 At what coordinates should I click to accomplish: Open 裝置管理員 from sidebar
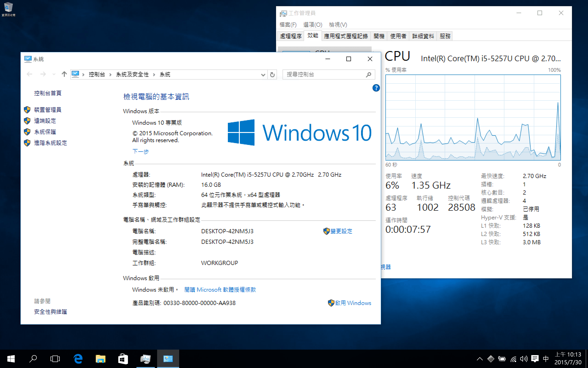point(48,110)
